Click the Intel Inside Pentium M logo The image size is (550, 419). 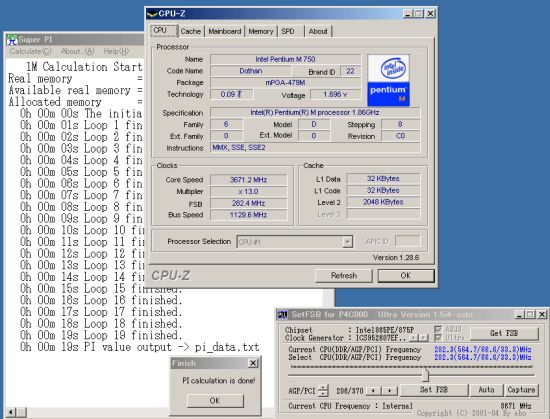coord(388,80)
